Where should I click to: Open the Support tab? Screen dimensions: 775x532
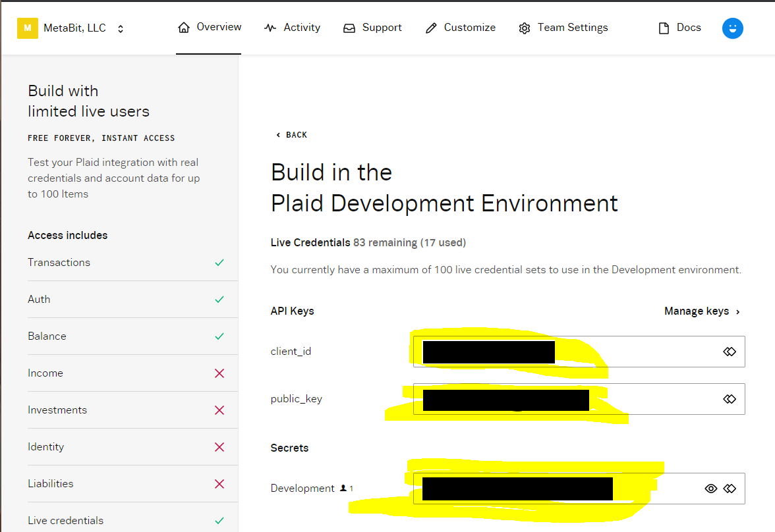(x=372, y=28)
